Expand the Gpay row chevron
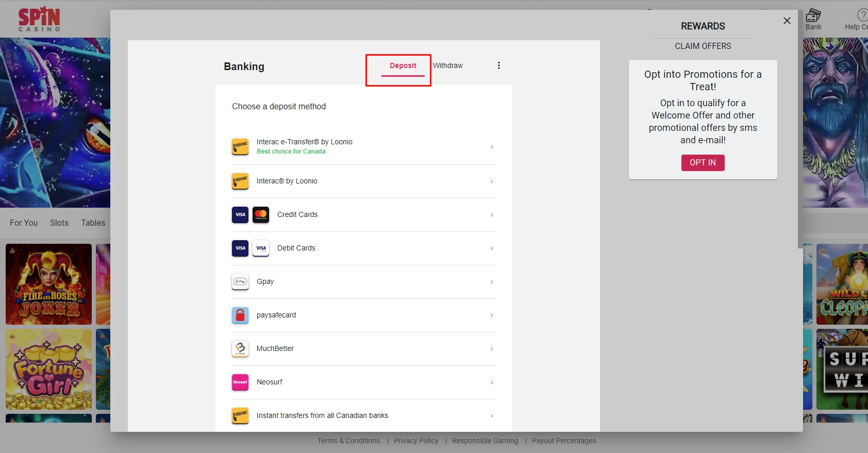The image size is (868, 453). tap(492, 282)
